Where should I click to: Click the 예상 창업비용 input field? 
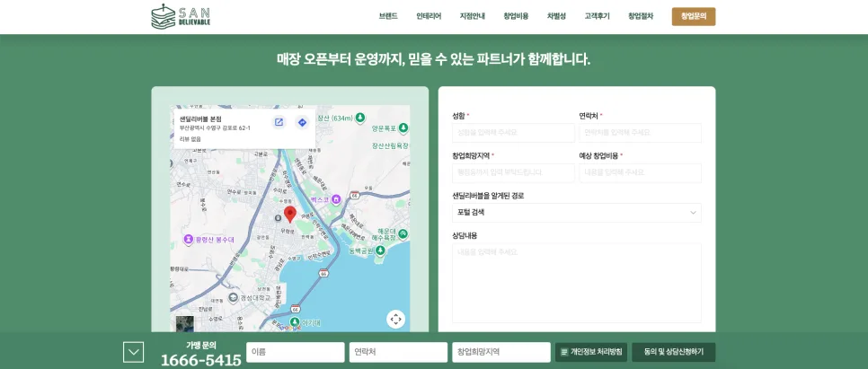(640, 172)
